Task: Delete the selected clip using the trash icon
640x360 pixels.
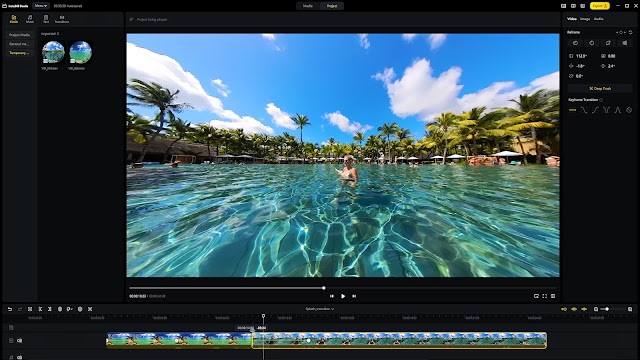Action: (x=60, y=309)
